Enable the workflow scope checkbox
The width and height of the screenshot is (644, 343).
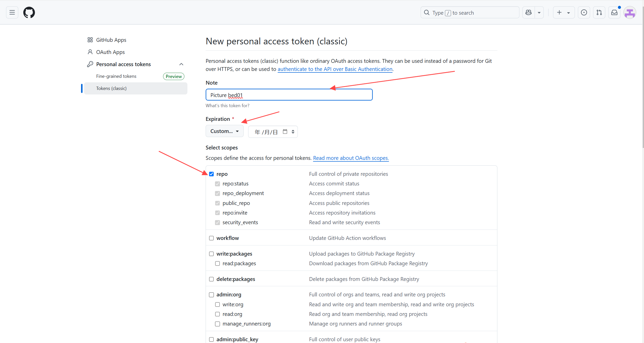coord(211,238)
